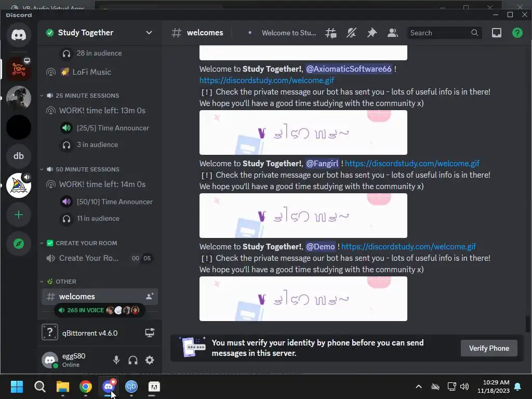Viewport: 532px width, 399px height.
Task: Click 28 in audience entry
Action: pos(91,54)
